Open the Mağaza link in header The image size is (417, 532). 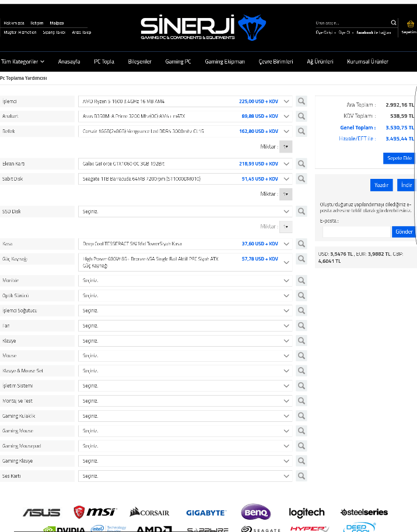57,23
